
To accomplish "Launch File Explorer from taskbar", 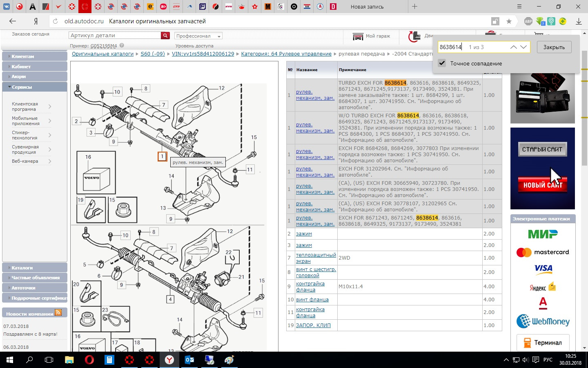I will tap(69, 360).
